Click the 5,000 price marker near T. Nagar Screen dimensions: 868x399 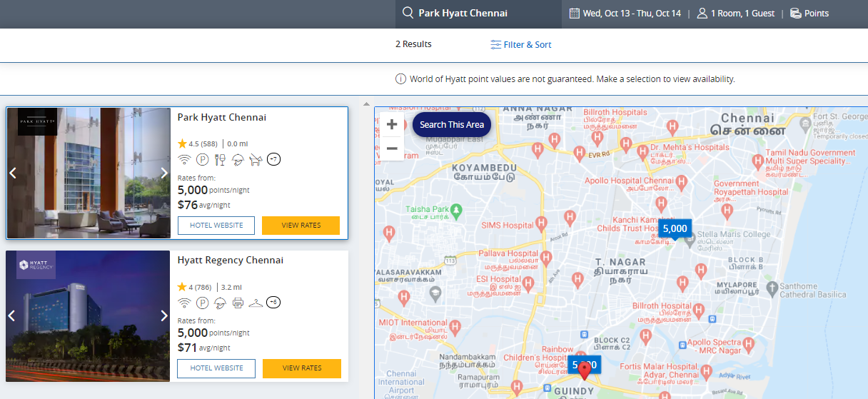[675, 229]
